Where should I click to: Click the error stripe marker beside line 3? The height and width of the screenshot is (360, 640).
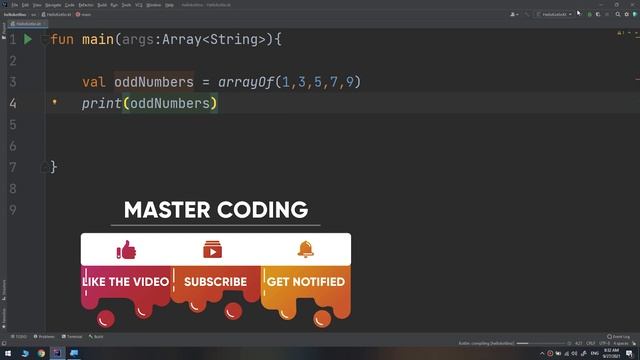637,79
